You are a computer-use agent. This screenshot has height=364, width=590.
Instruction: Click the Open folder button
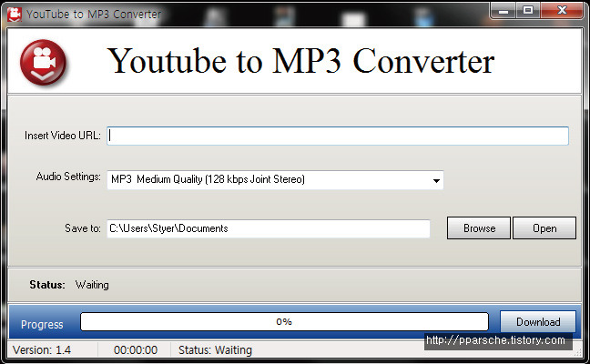click(544, 227)
